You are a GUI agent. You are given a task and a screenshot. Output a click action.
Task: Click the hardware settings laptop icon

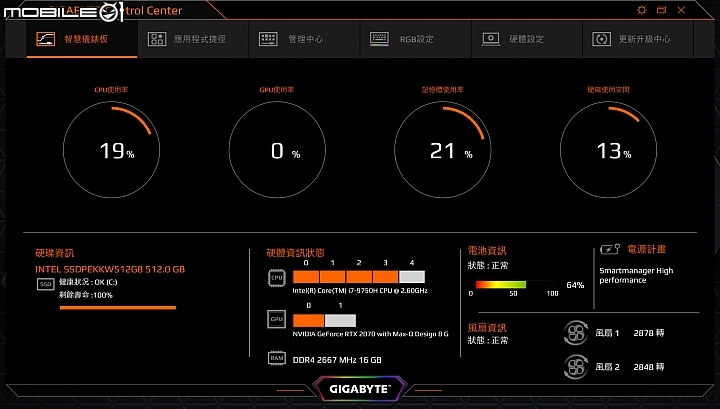click(490, 39)
